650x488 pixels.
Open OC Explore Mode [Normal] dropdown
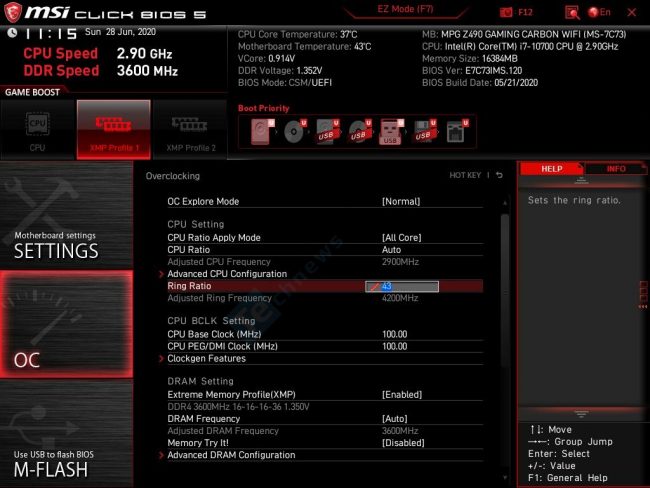point(401,202)
